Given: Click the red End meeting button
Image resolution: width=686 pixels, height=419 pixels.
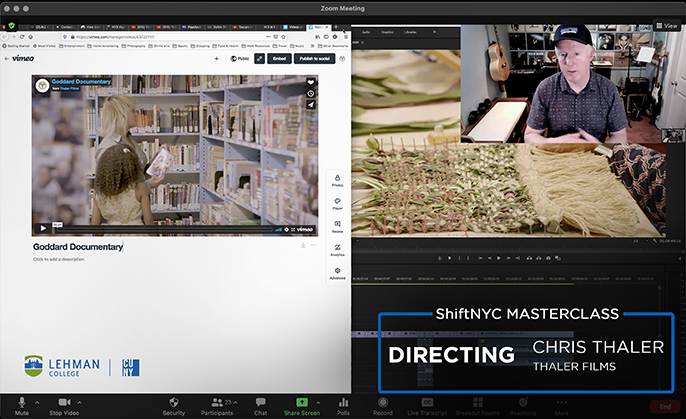Looking at the screenshot, I should point(665,406).
